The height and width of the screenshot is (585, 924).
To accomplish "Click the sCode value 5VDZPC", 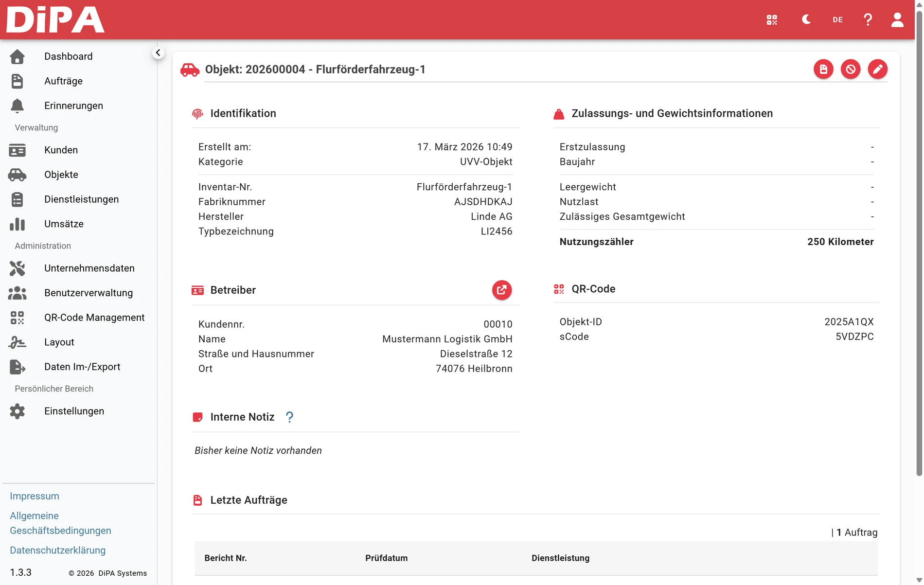I will point(854,337).
